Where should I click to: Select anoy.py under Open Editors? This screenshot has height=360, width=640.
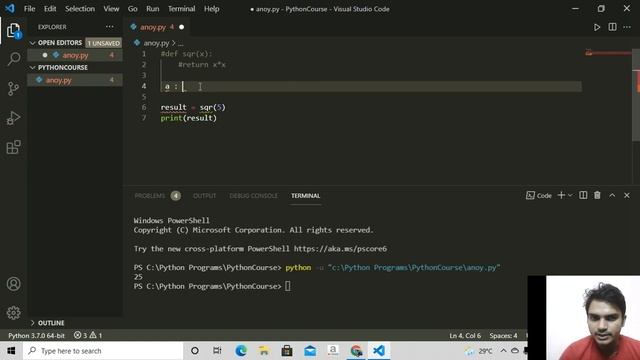point(75,55)
